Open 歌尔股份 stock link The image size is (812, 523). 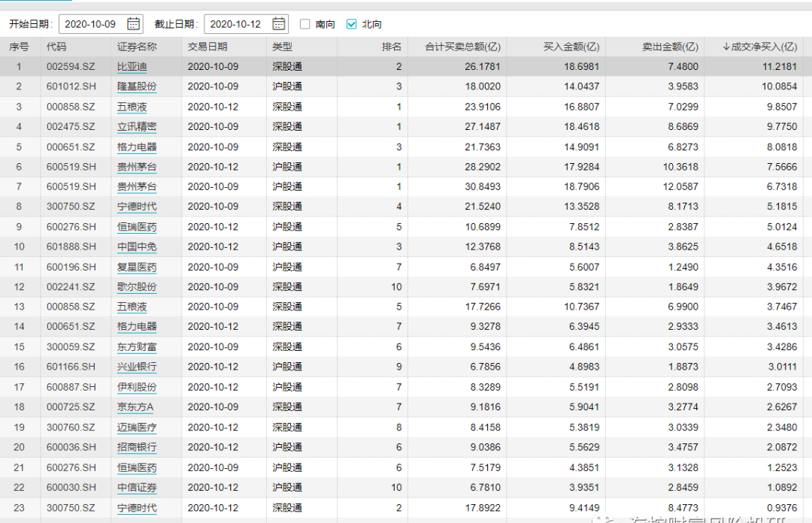click(x=137, y=287)
